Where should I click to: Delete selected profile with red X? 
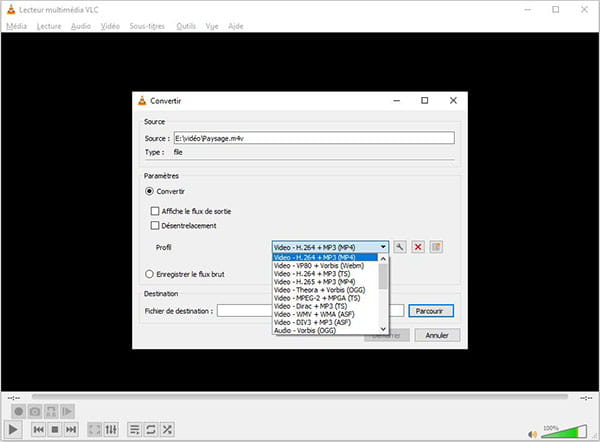pos(418,247)
